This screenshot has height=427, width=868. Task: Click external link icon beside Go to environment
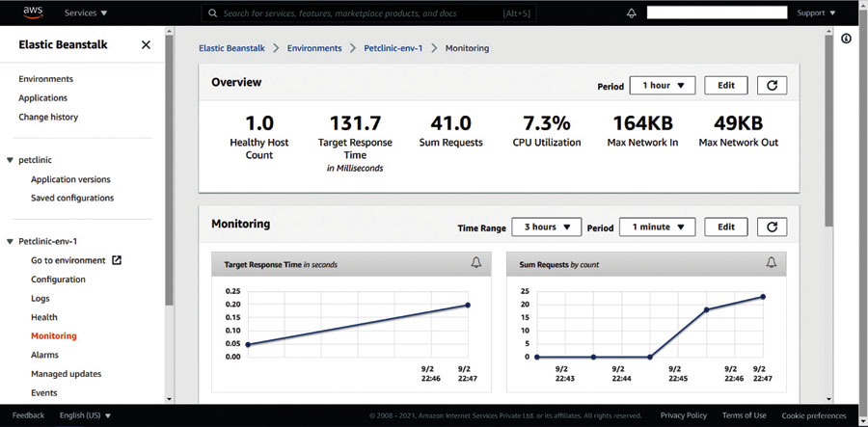click(117, 260)
